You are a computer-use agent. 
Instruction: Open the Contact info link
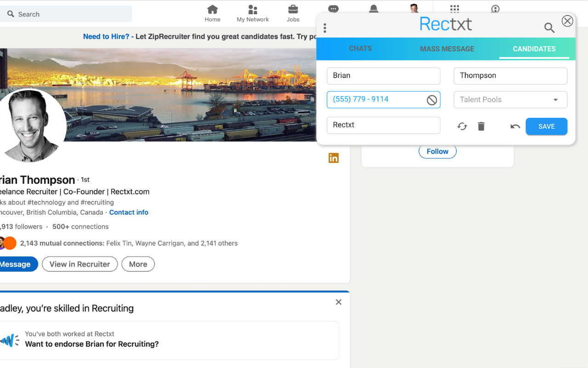tap(129, 213)
